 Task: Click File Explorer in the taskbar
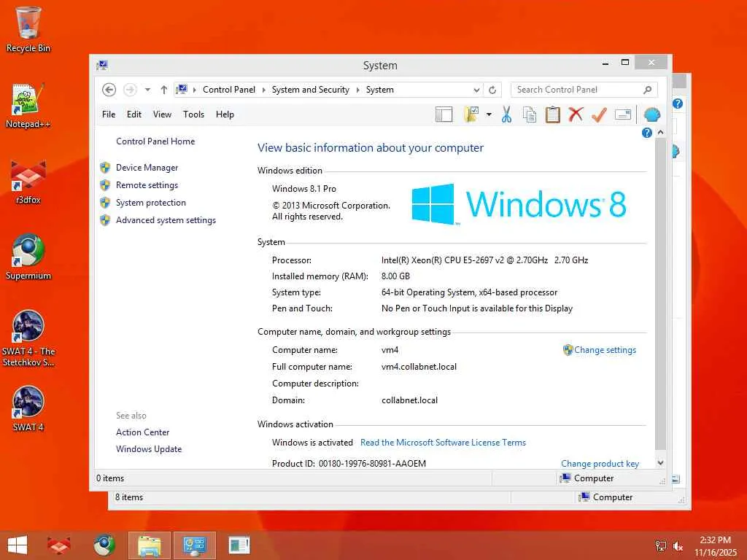(x=149, y=545)
